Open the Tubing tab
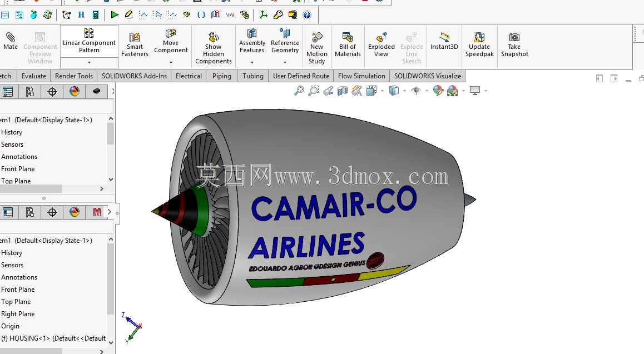 [253, 76]
